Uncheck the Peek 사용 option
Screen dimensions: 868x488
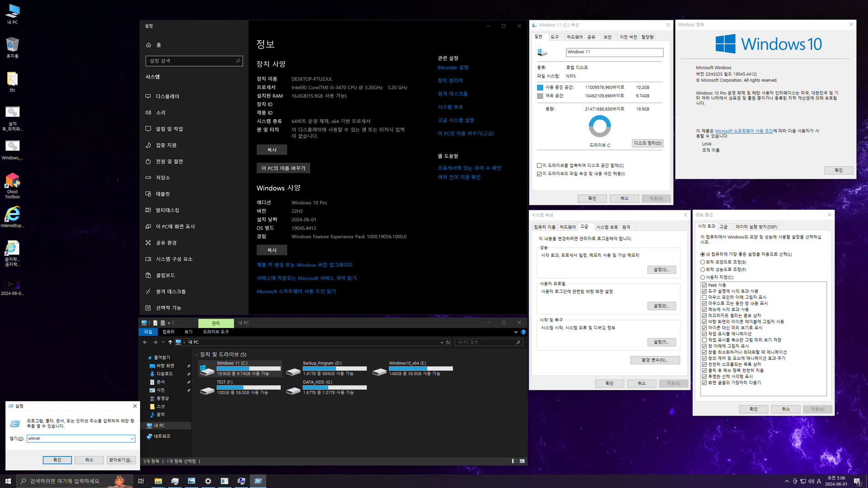[x=704, y=285]
